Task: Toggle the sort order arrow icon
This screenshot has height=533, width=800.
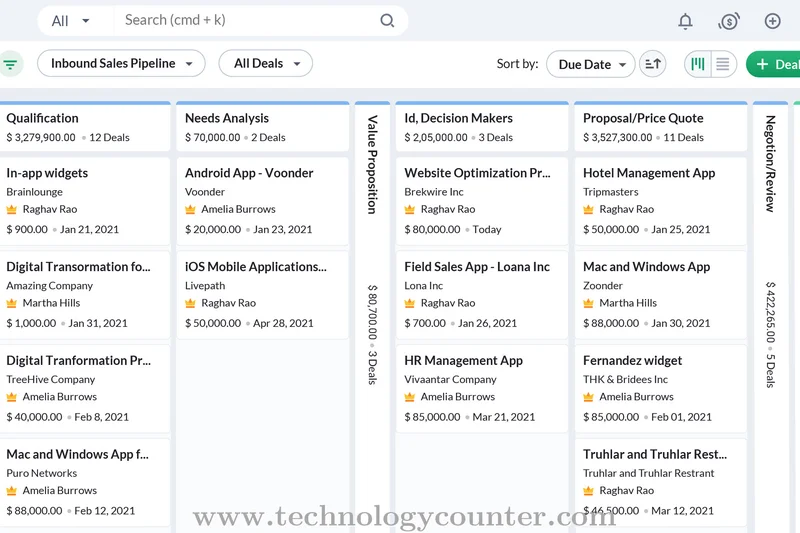Action: (653, 64)
